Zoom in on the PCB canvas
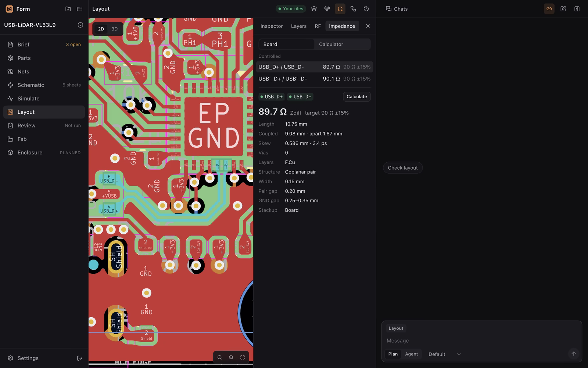The height and width of the screenshot is (368, 588). pyautogui.click(x=231, y=357)
